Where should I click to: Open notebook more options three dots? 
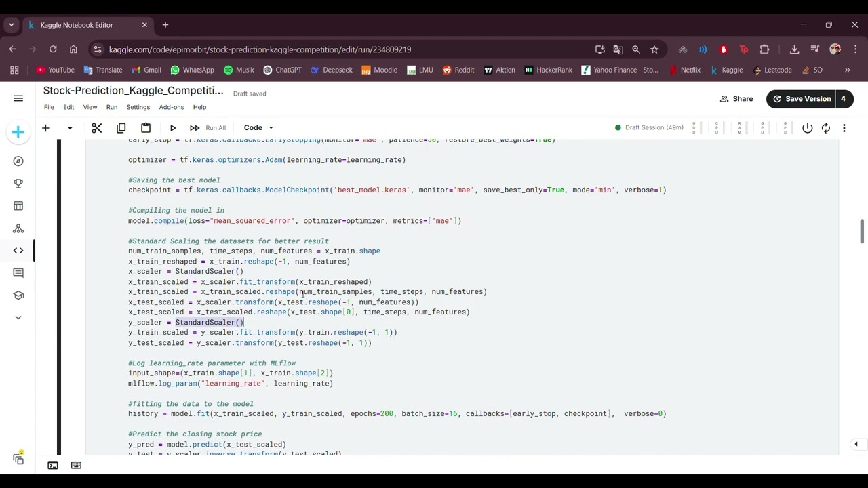[844, 128]
